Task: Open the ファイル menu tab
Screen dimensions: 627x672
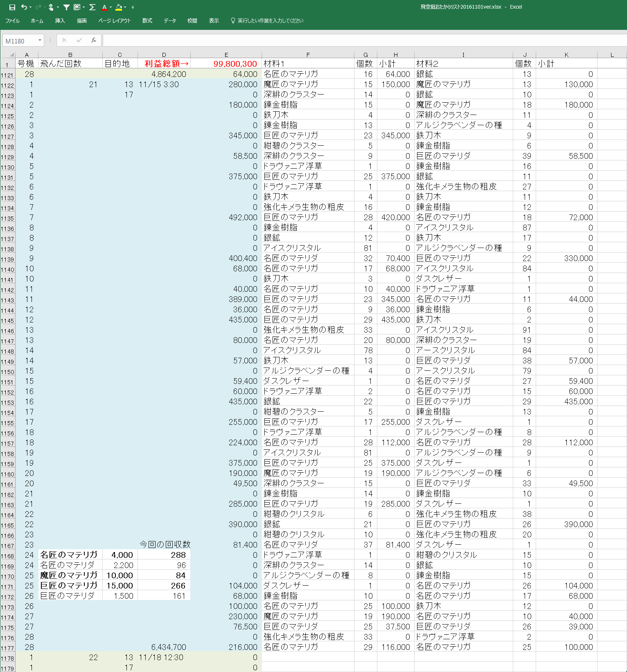Action: (12, 20)
